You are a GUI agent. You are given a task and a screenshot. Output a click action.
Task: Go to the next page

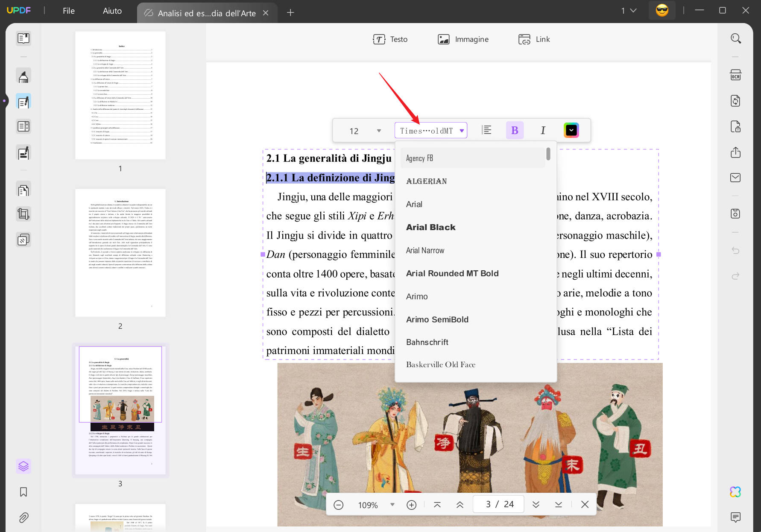click(x=536, y=505)
